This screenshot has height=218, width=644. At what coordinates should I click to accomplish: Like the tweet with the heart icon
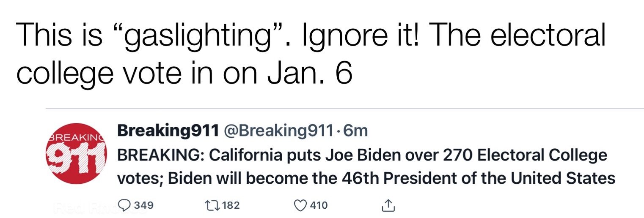[300, 206]
